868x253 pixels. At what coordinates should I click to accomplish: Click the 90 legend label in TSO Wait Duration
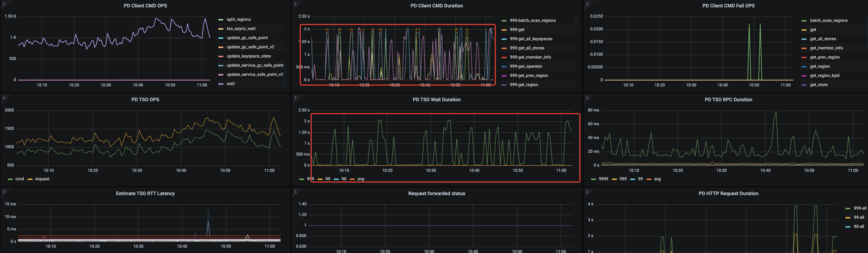click(344, 179)
